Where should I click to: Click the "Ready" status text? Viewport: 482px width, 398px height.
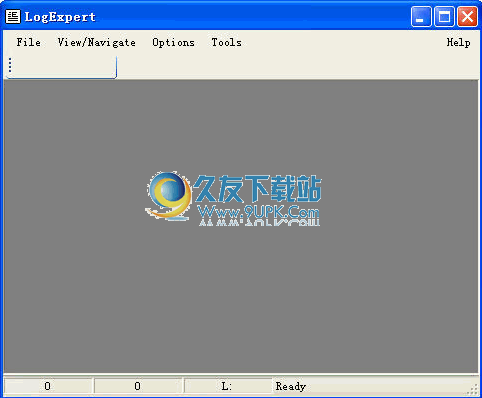coord(291,386)
